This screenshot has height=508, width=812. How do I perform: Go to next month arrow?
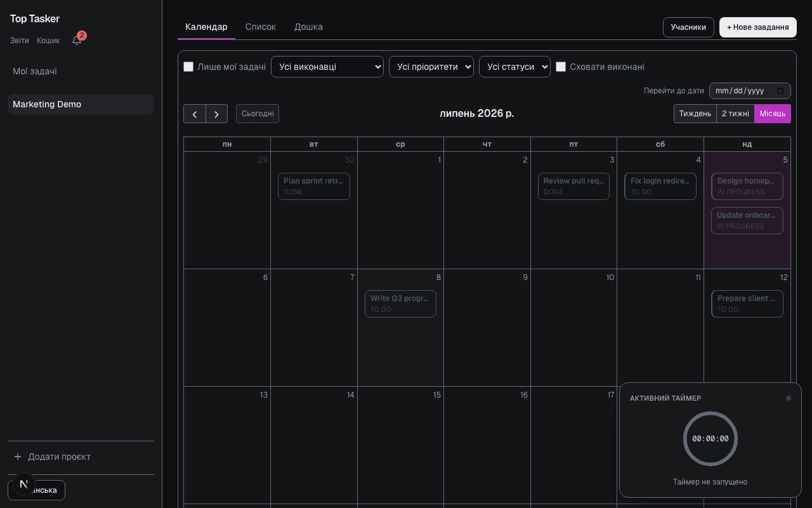216,114
